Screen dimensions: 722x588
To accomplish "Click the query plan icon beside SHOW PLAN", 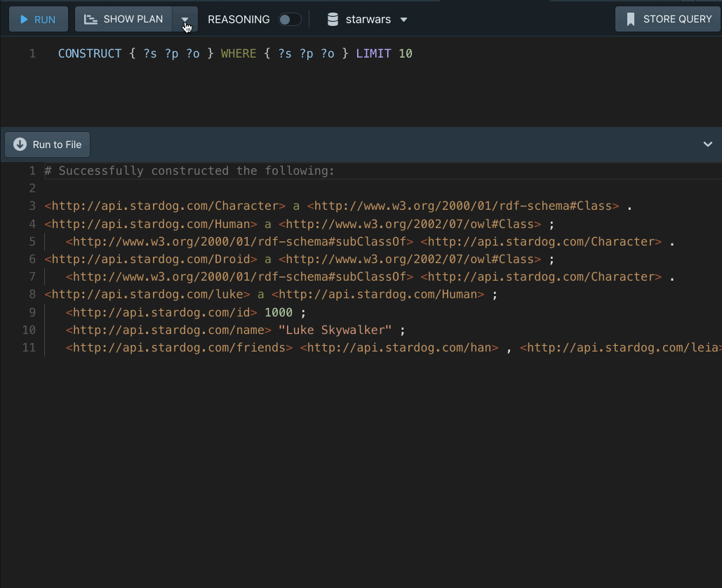I will (x=91, y=20).
